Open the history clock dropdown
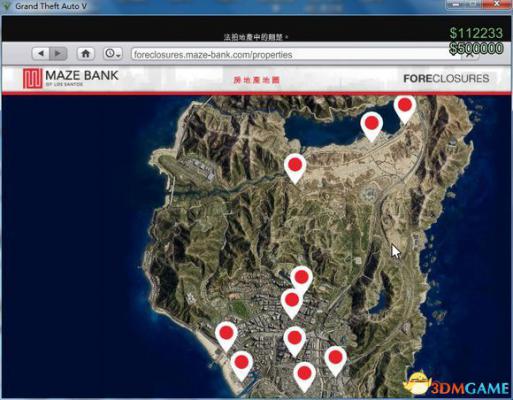The image size is (513, 400). (112, 53)
